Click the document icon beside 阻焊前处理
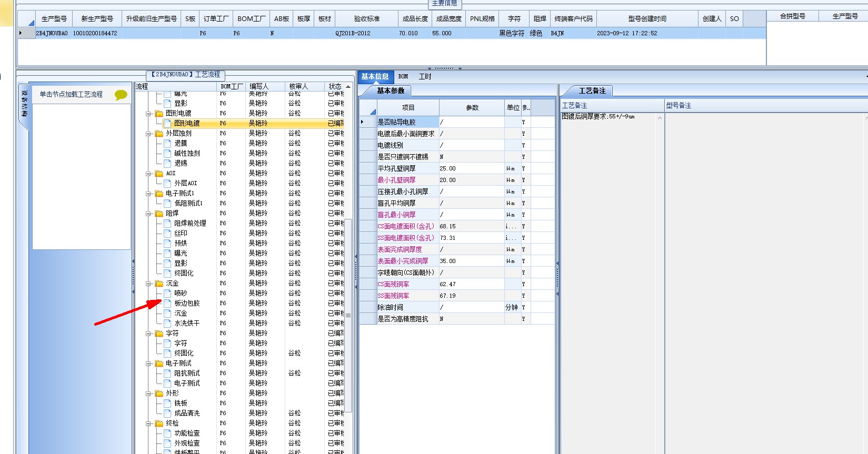 click(167, 223)
